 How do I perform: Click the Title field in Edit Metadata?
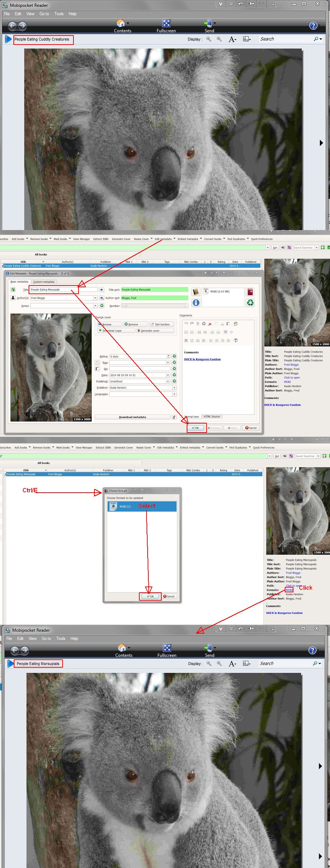click(x=64, y=290)
